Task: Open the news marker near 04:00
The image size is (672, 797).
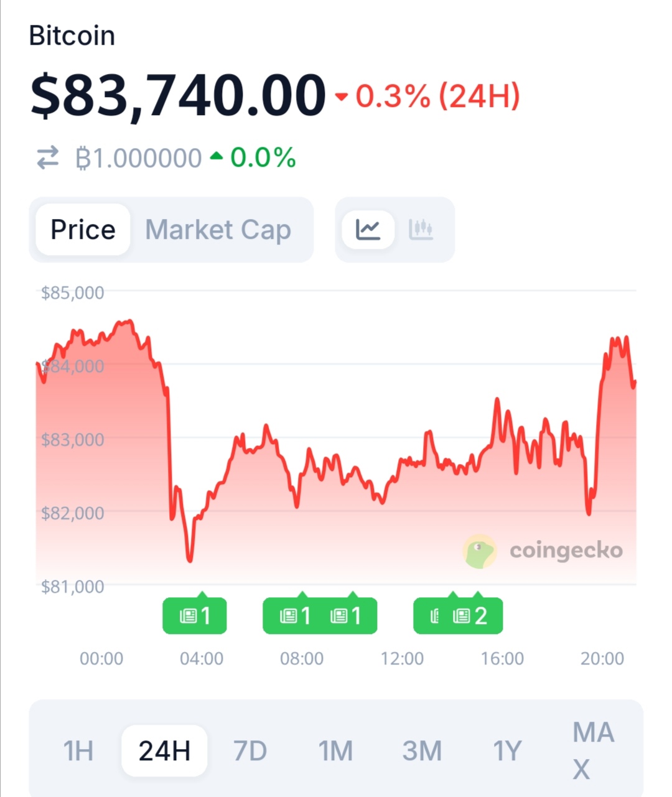Action: pyautogui.click(x=195, y=616)
